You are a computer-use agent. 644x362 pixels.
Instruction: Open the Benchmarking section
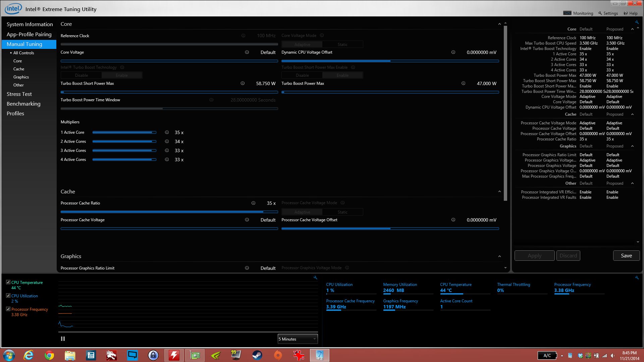pos(23,104)
